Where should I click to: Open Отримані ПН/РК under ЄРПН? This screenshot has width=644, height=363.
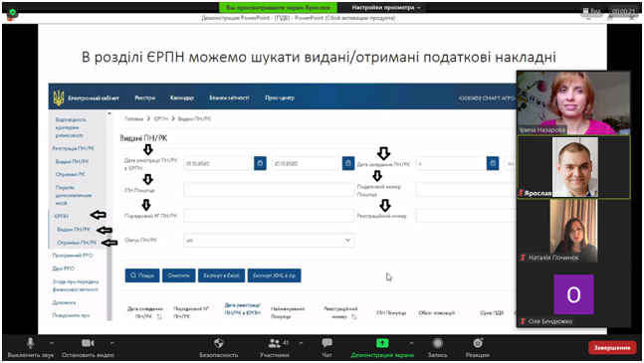[x=77, y=243]
